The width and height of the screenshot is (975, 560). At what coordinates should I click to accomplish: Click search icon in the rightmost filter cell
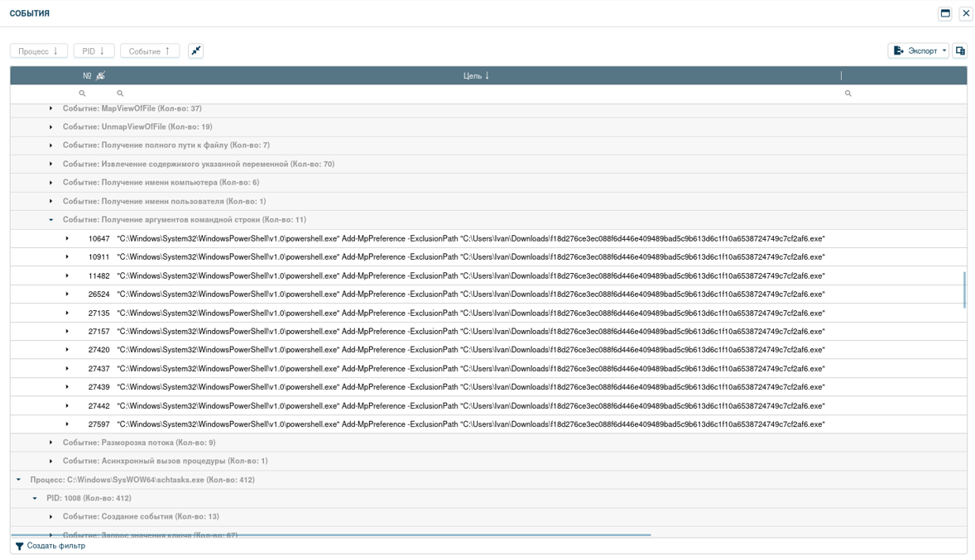click(848, 93)
